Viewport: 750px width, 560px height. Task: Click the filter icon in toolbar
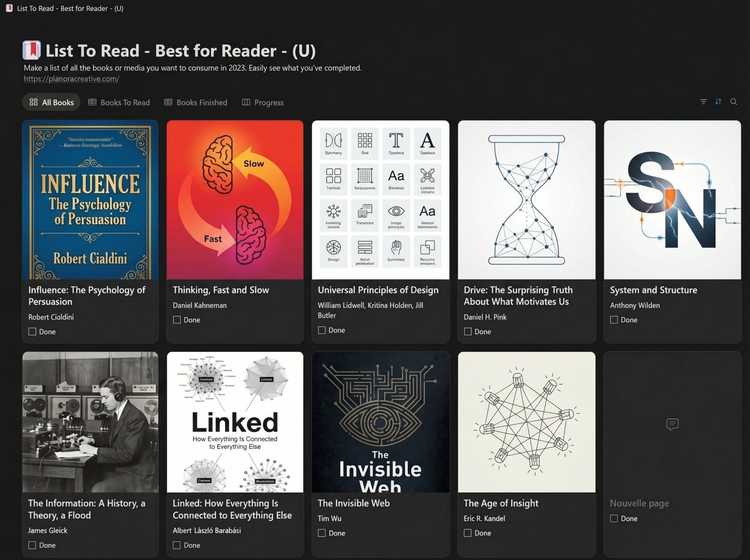703,102
